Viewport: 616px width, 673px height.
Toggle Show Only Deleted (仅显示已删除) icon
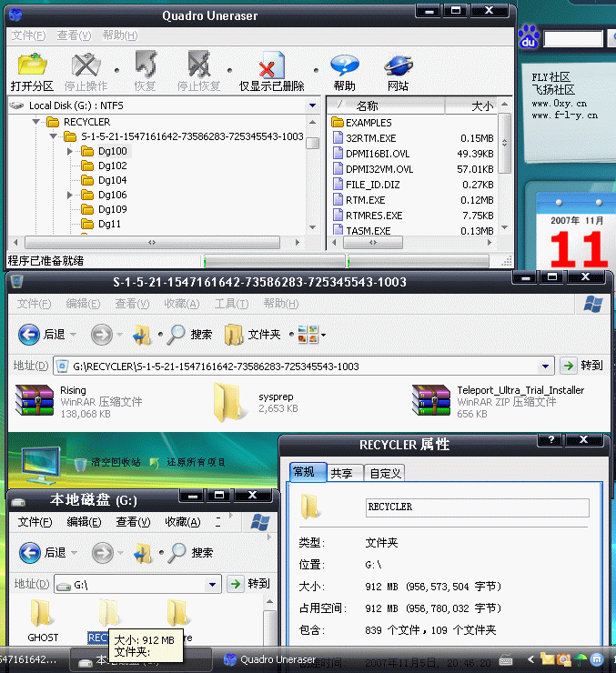[271, 65]
